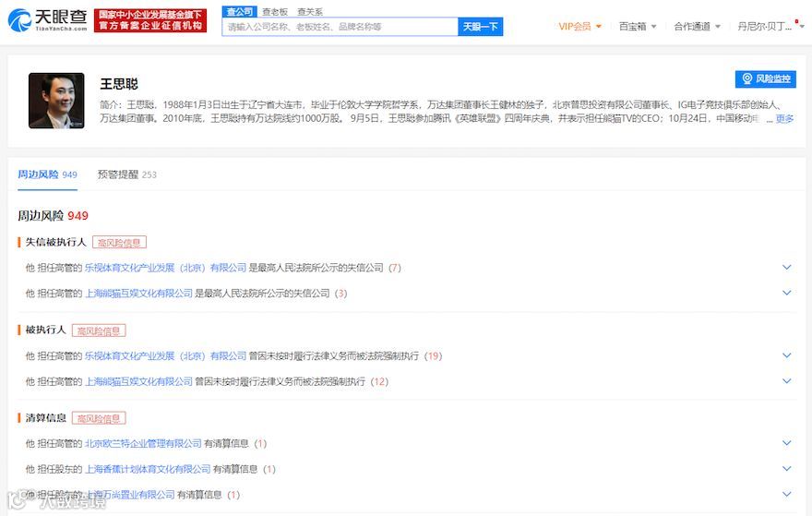Open the VIP会员 dropdown menu

point(580,27)
